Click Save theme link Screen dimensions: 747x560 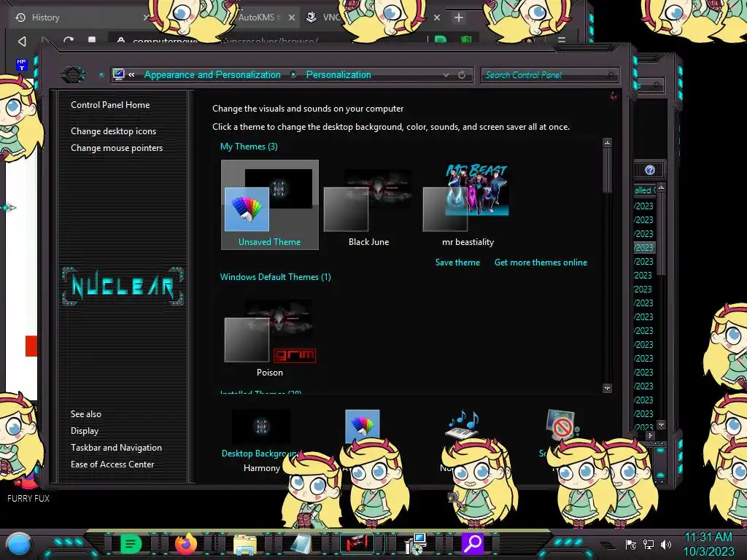click(457, 262)
